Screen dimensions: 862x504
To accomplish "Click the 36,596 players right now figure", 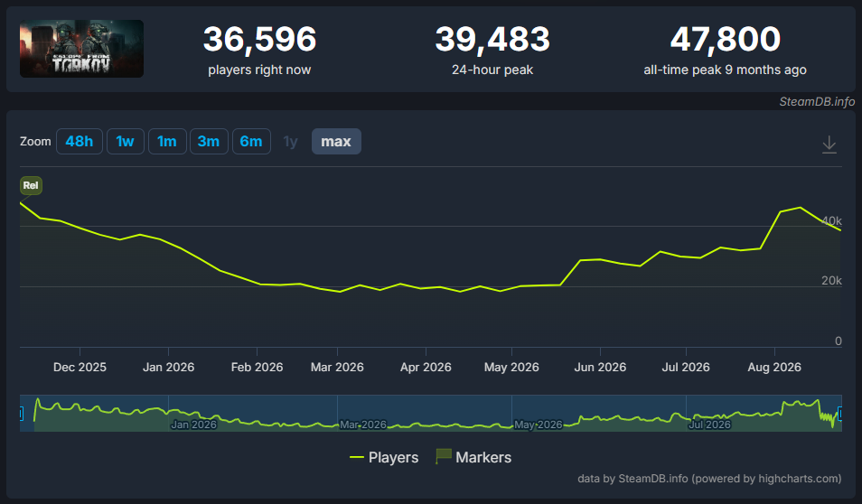I will point(259,39).
